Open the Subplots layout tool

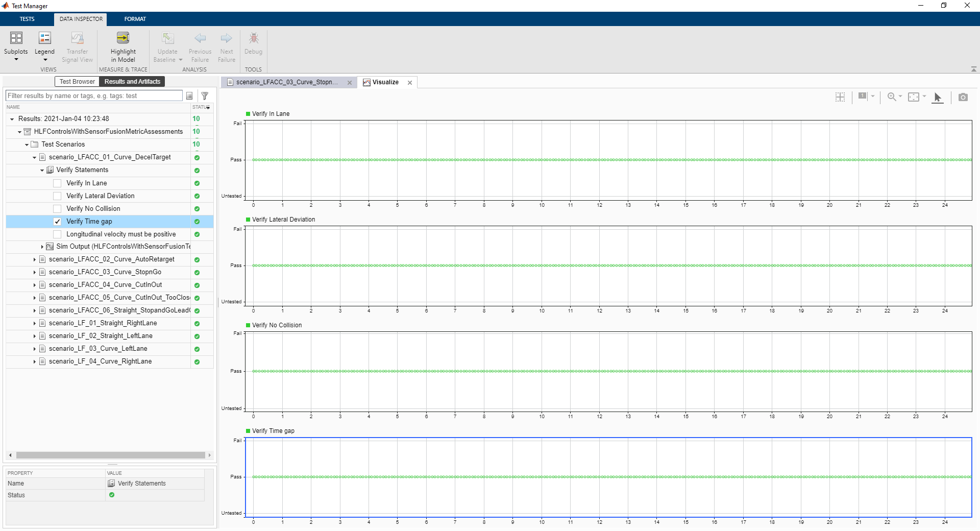(x=16, y=44)
